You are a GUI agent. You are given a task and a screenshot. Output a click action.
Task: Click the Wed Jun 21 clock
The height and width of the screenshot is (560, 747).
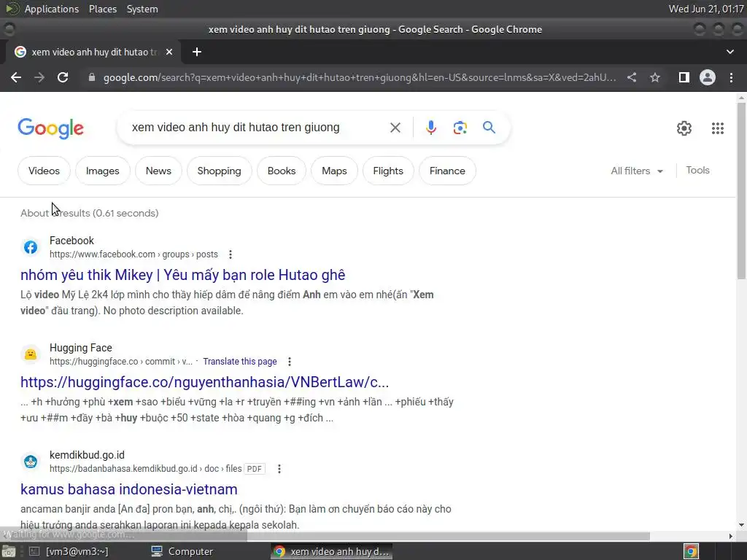tap(706, 9)
